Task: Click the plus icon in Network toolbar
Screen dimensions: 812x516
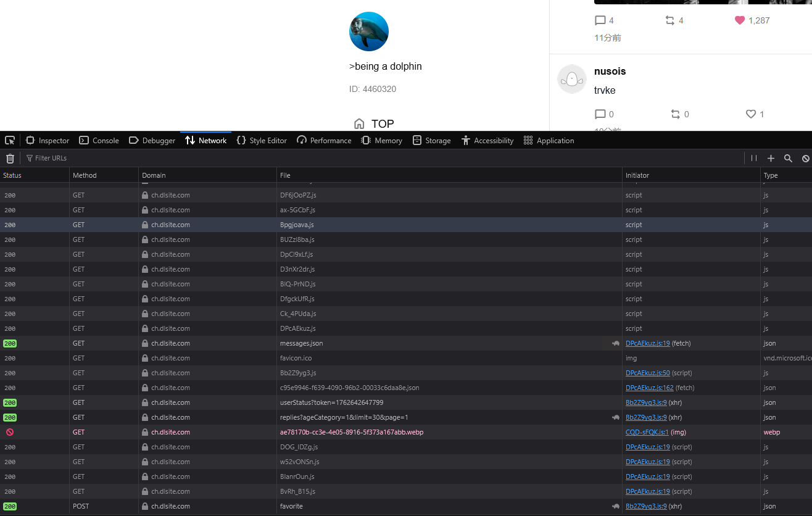Action: click(771, 159)
